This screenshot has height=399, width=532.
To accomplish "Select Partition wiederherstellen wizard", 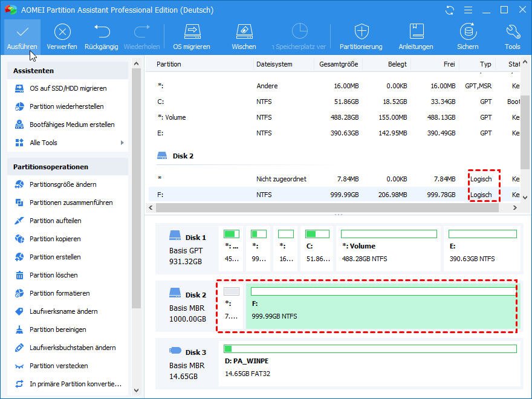I will pos(66,106).
